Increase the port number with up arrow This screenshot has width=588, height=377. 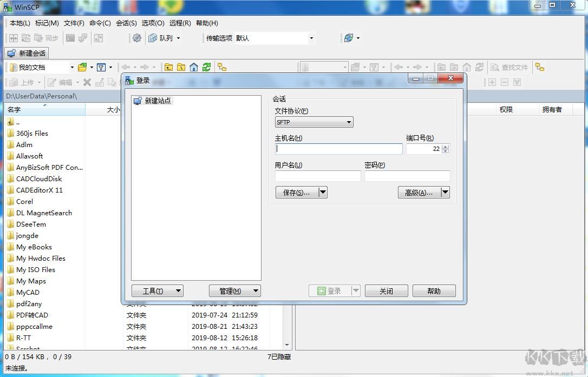coord(445,146)
